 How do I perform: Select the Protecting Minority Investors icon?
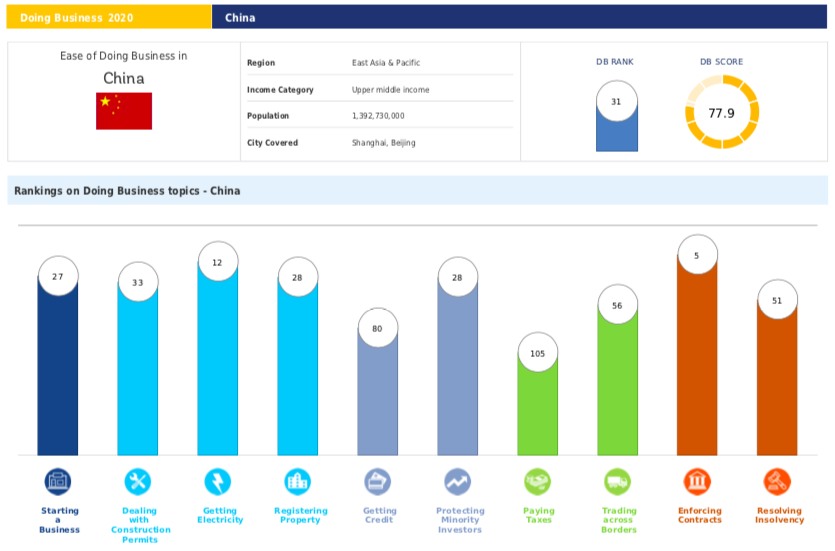pyautogui.click(x=458, y=482)
